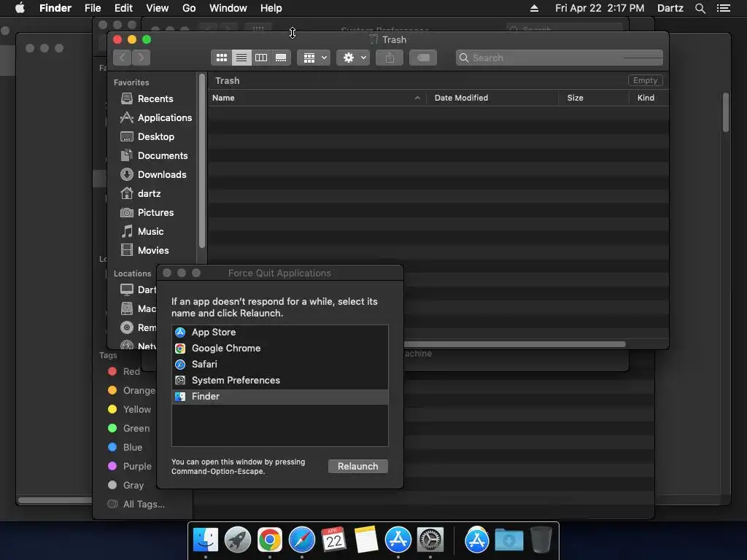Go forward in Finder Trash window
The height and width of the screenshot is (560, 747).
click(141, 58)
